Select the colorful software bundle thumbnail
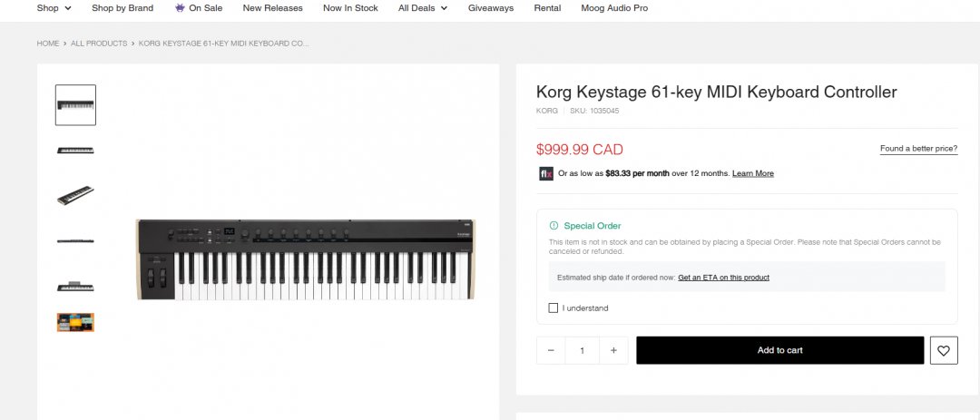Image resolution: width=980 pixels, height=420 pixels. coord(75,323)
